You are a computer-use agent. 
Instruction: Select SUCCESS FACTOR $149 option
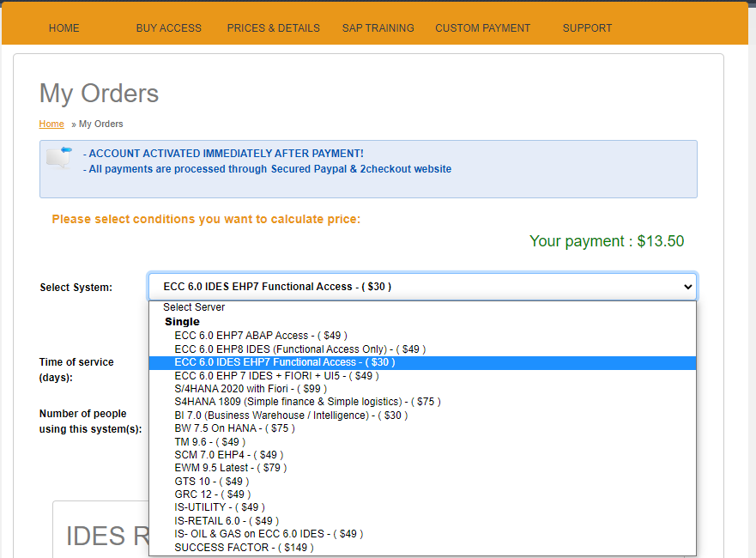point(422,548)
